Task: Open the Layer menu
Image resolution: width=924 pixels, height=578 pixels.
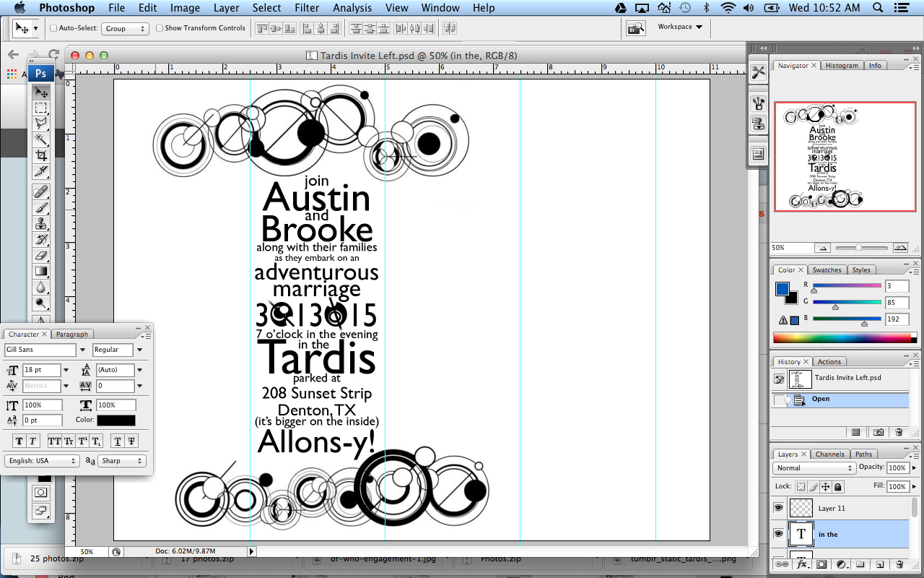Action: point(227,8)
